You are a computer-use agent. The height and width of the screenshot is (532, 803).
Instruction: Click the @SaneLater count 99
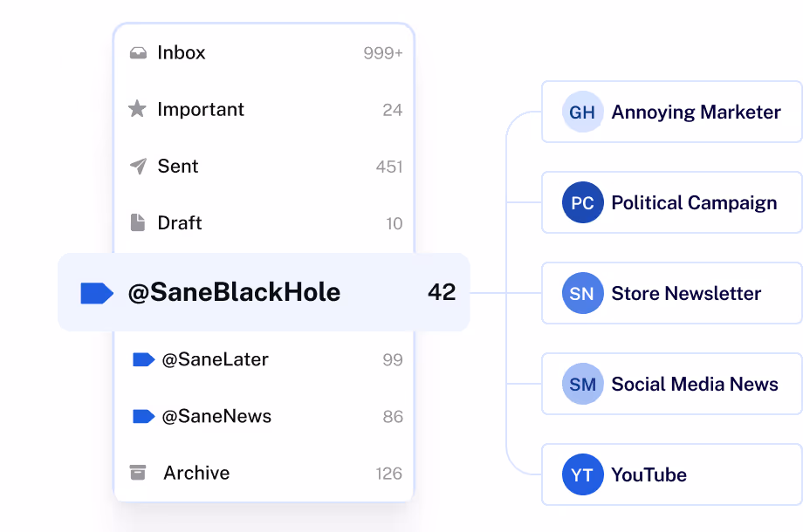pyautogui.click(x=393, y=359)
